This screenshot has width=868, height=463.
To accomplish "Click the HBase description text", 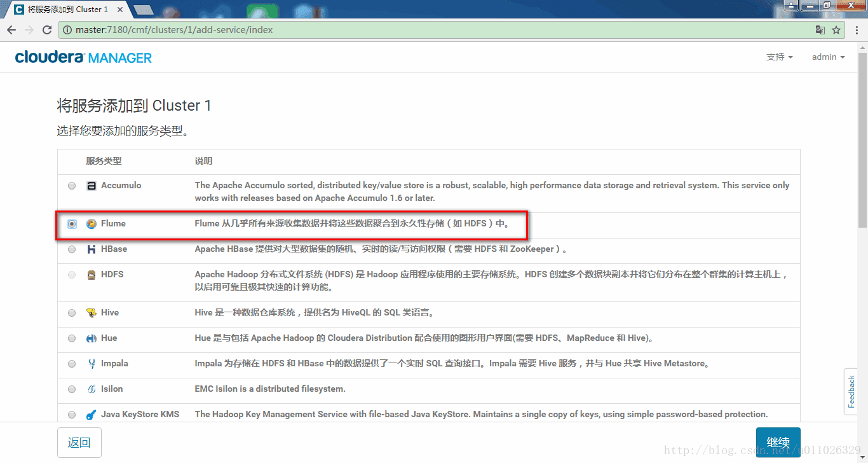I will click(381, 249).
